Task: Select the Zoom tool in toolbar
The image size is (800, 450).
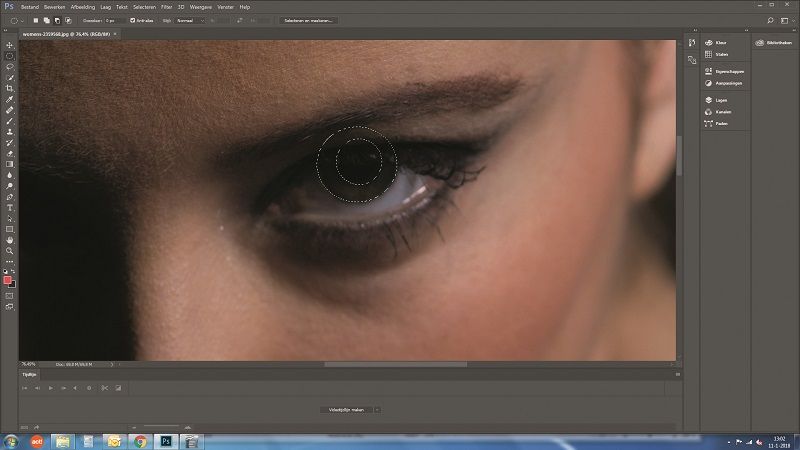Action: (x=10, y=251)
